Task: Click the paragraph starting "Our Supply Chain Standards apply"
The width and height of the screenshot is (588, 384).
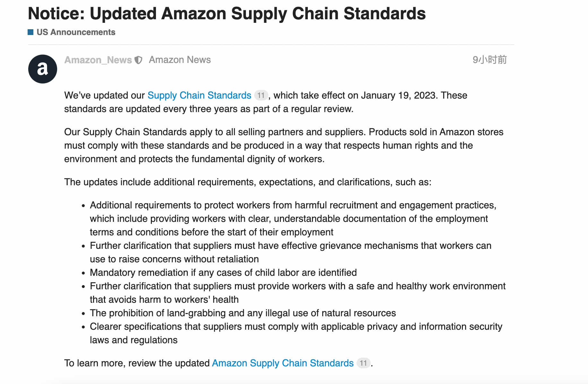Action: pyautogui.click(x=284, y=145)
